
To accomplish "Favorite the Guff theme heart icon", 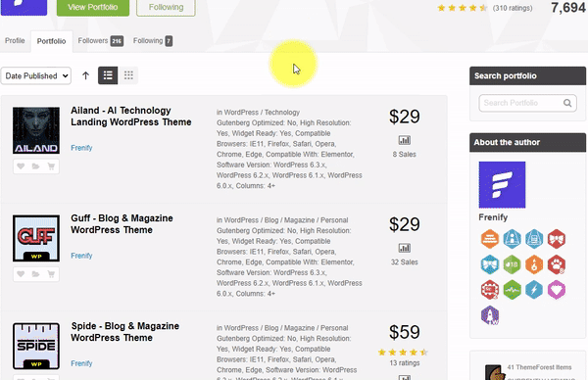I will coord(21,274).
